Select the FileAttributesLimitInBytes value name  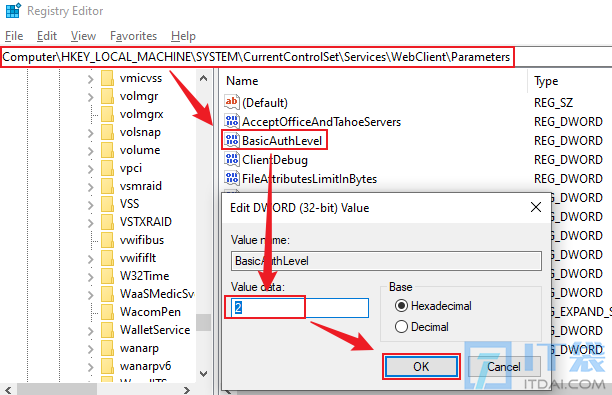pos(310,179)
